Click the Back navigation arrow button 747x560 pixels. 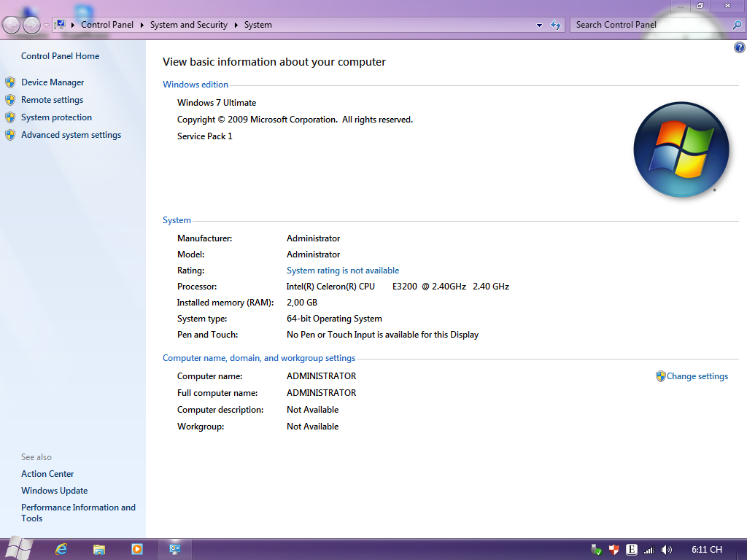[11, 25]
